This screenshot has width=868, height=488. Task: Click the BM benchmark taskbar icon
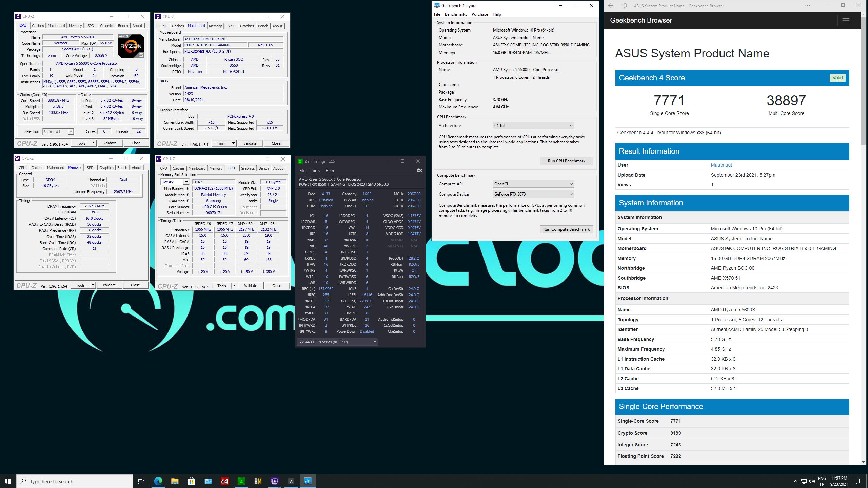click(x=258, y=481)
